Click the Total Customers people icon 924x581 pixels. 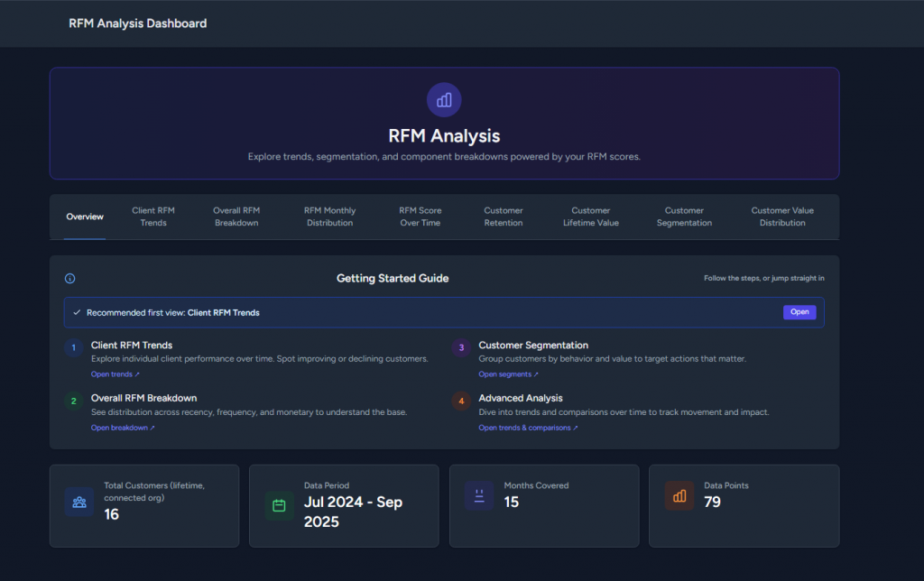(79, 502)
